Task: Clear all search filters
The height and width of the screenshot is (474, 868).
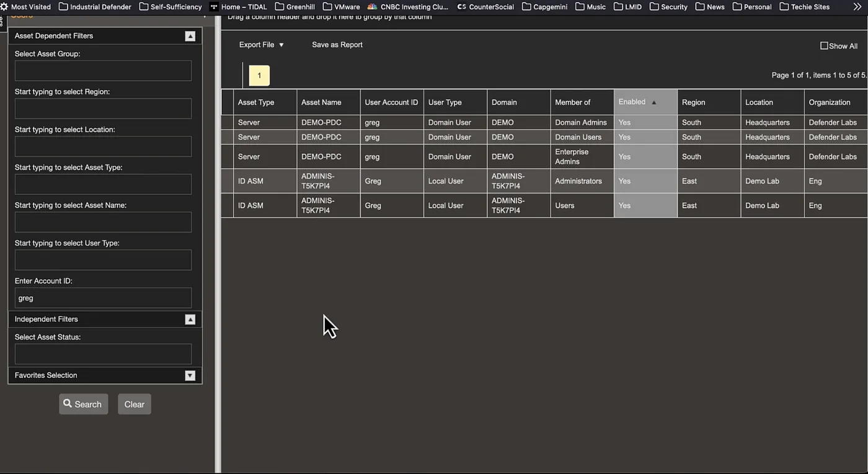Action: pyautogui.click(x=135, y=405)
